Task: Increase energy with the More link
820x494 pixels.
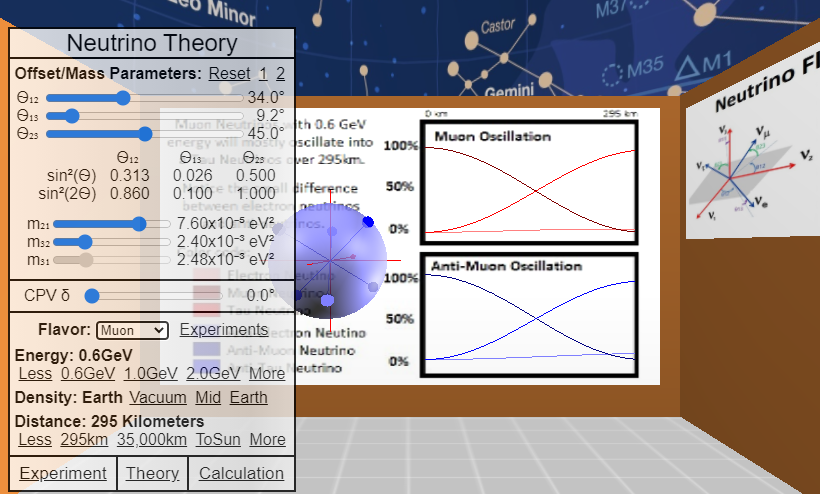Action: [267, 374]
